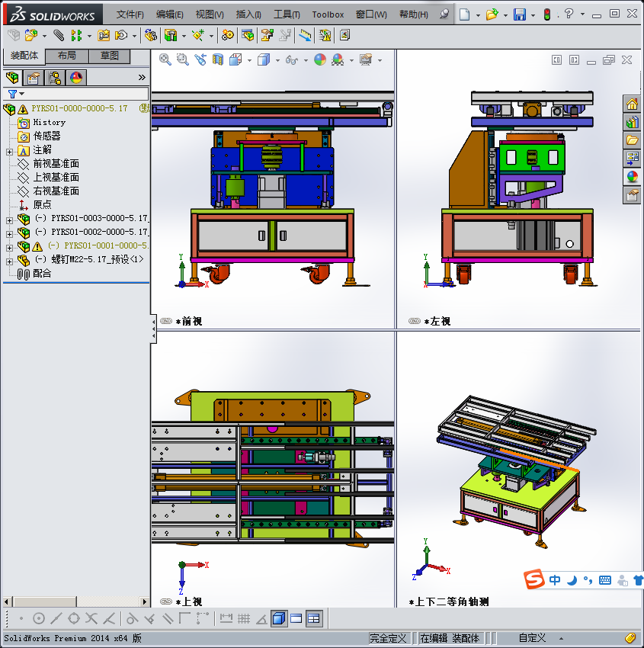Open the View Orientation icon
This screenshot has width=644, height=648.
click(x=235, y=60)
